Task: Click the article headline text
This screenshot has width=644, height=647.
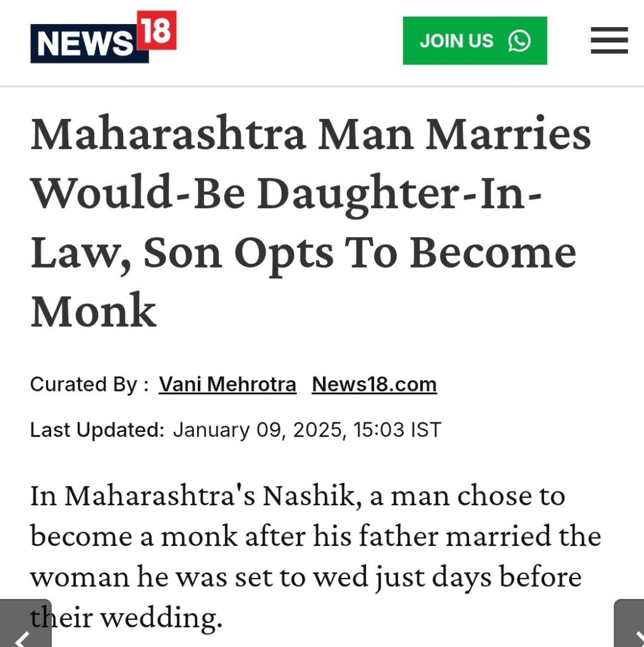Action: click(x=310, y=222)
